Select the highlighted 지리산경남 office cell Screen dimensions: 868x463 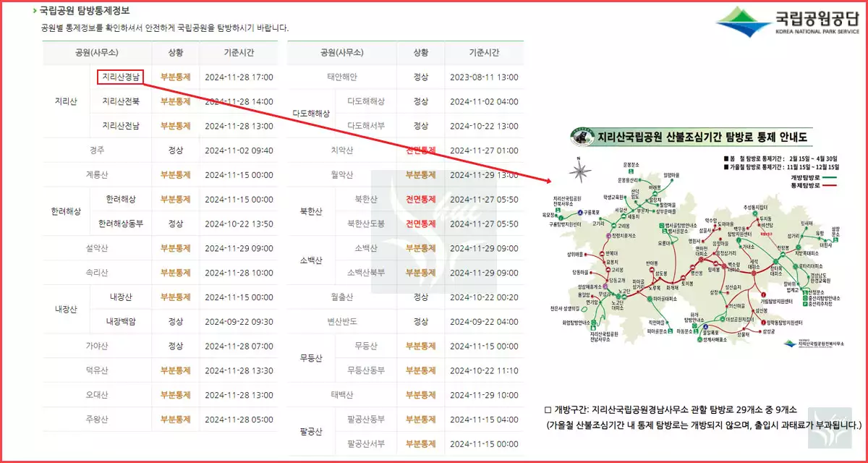click(x=122, y=77)
